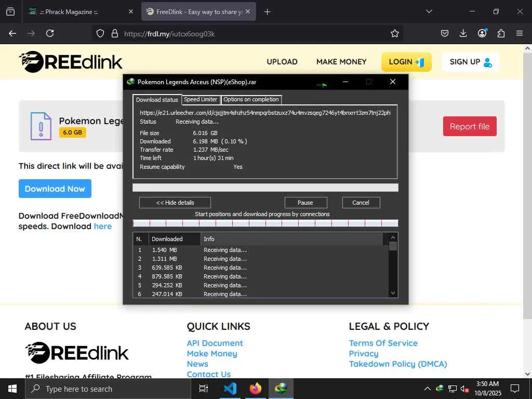This screenshot has height=399, width=532.
Task: Click the blue Download Now button
Action: (x=55, y=189)
